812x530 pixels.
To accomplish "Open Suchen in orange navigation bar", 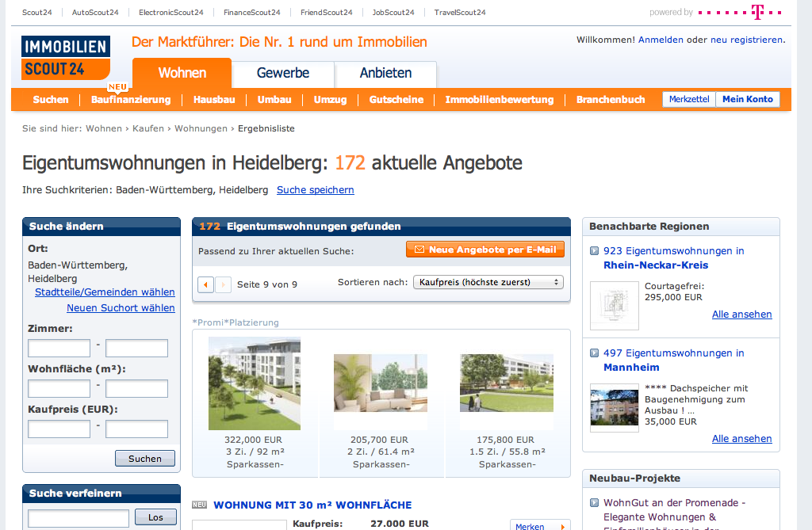I will point(51,99).
